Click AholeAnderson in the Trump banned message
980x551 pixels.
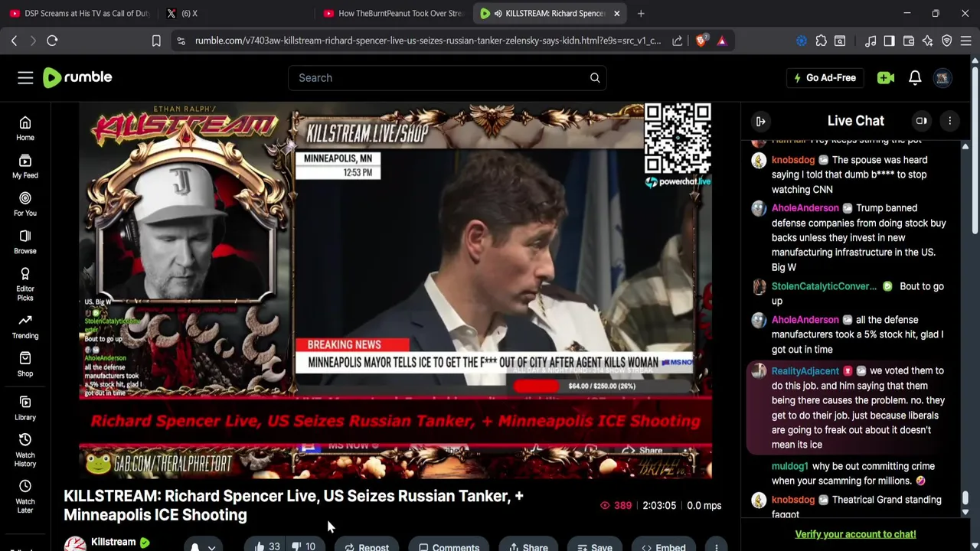click(805, 208)
